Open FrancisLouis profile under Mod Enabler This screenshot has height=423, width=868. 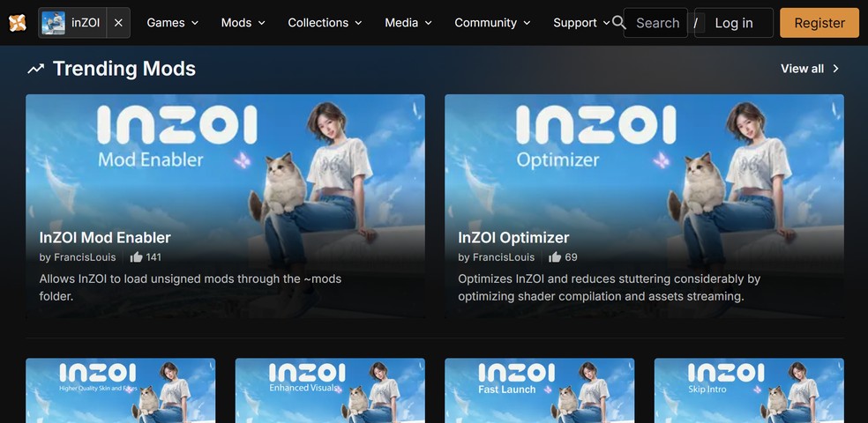85,257
